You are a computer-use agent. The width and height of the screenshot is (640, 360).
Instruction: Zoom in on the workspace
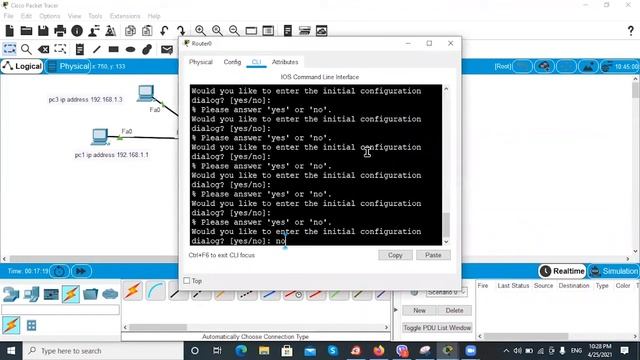pyautogui.click(x=200, y=31)
